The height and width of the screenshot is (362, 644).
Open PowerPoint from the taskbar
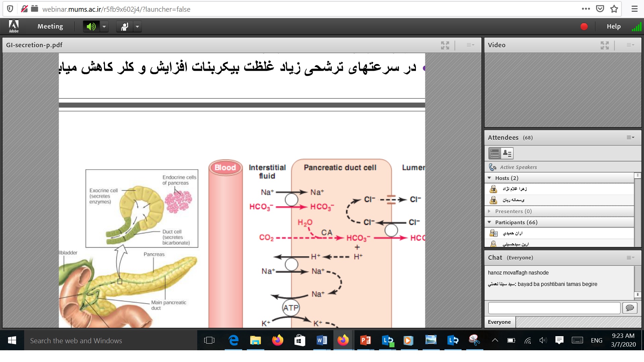365,341
